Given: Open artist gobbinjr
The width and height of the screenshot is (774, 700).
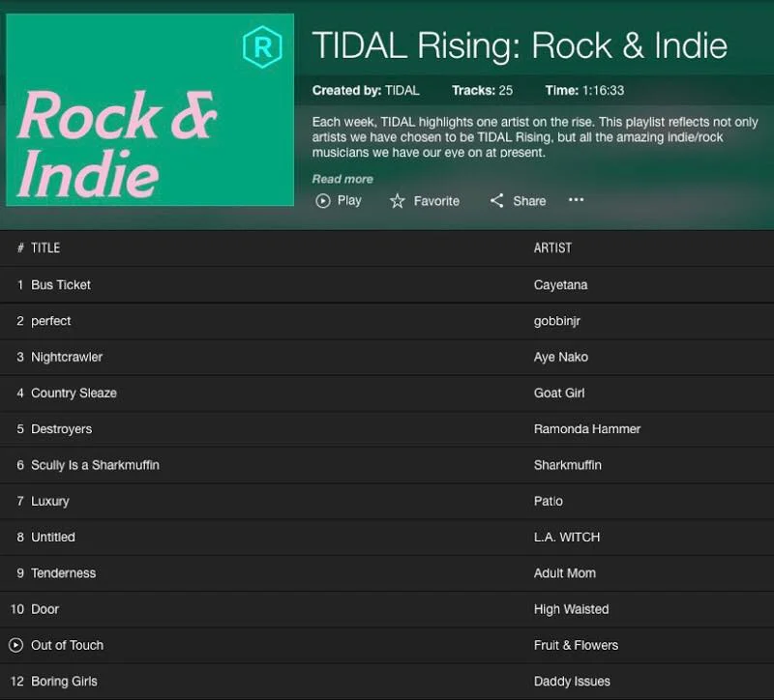Looking at the screenshot, I should pos(557,321).
